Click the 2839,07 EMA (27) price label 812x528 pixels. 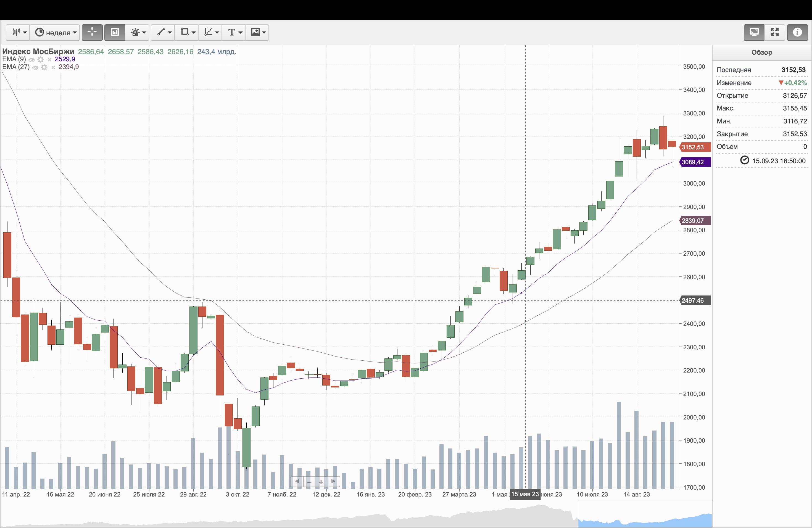click(695, 221)
